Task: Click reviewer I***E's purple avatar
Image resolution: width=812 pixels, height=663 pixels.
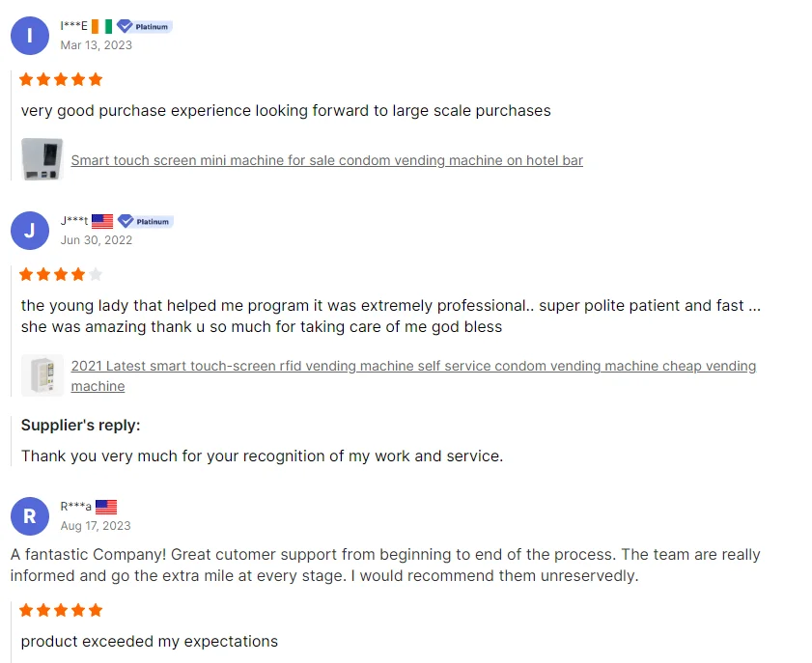Action: tap(29, 36)
